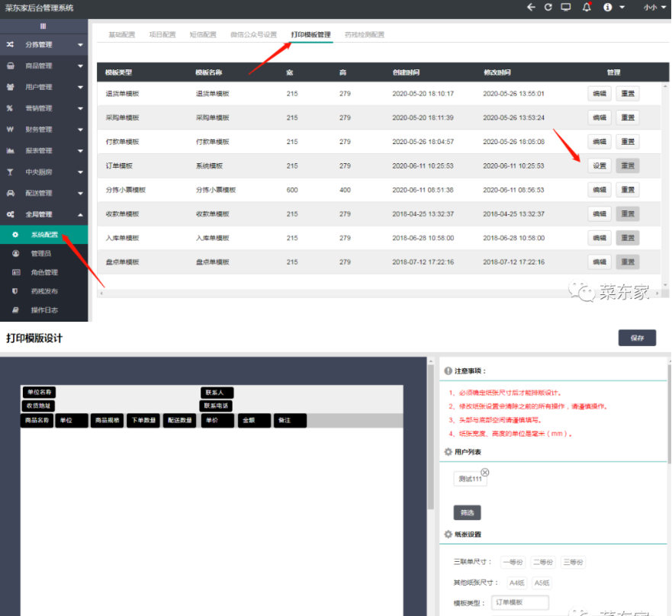
Task: Click the back arrow icon in header
Action: coord(531,7)
